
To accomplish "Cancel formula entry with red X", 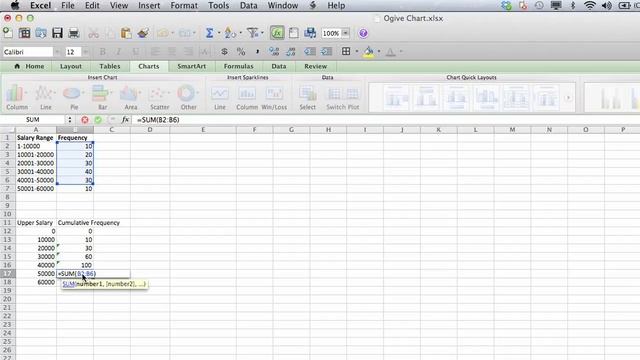I will point(84,120).
